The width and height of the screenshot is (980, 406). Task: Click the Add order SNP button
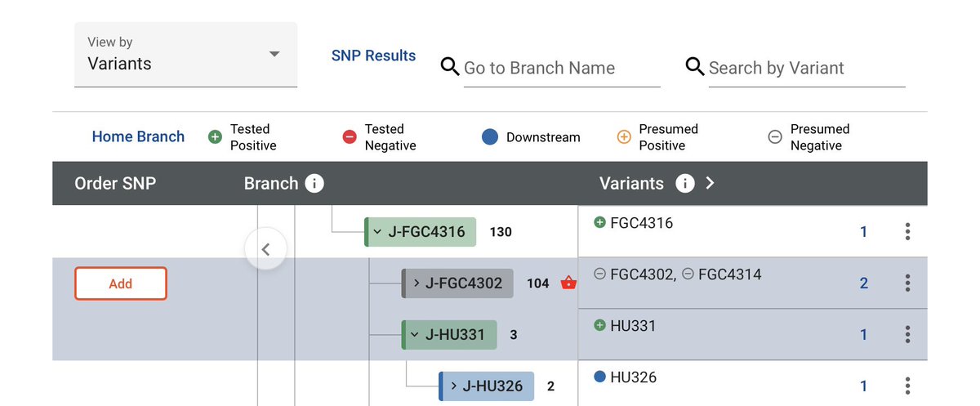pos(121,283)
